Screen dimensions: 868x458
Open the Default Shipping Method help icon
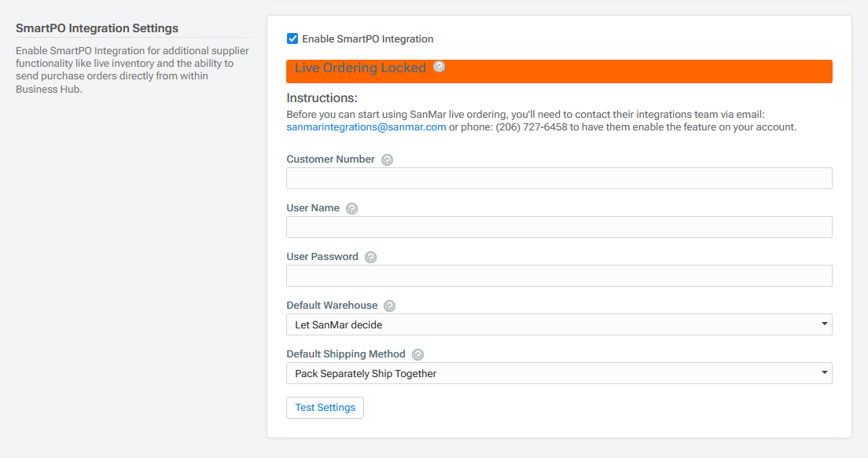417,354
